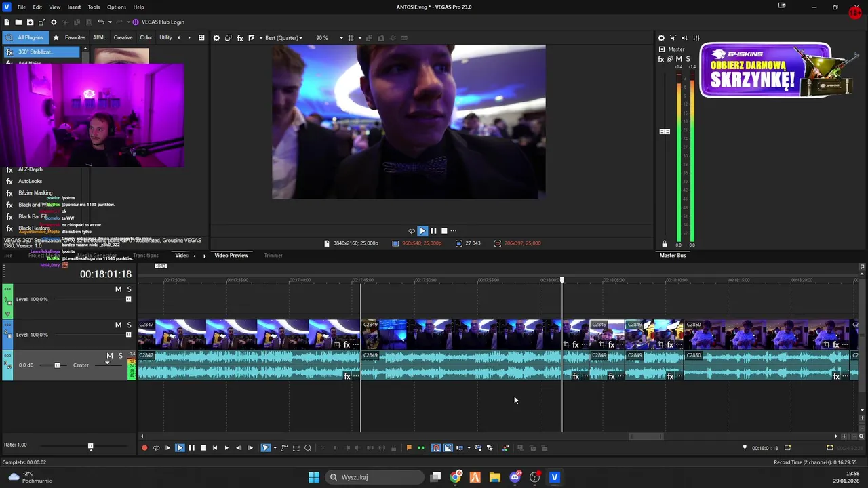Open the Edit menu

(37, 7)
